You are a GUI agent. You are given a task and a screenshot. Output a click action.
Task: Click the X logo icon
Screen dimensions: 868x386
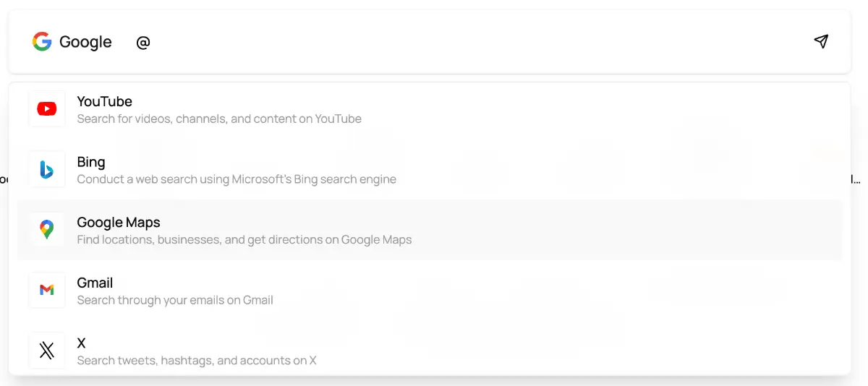47,351
